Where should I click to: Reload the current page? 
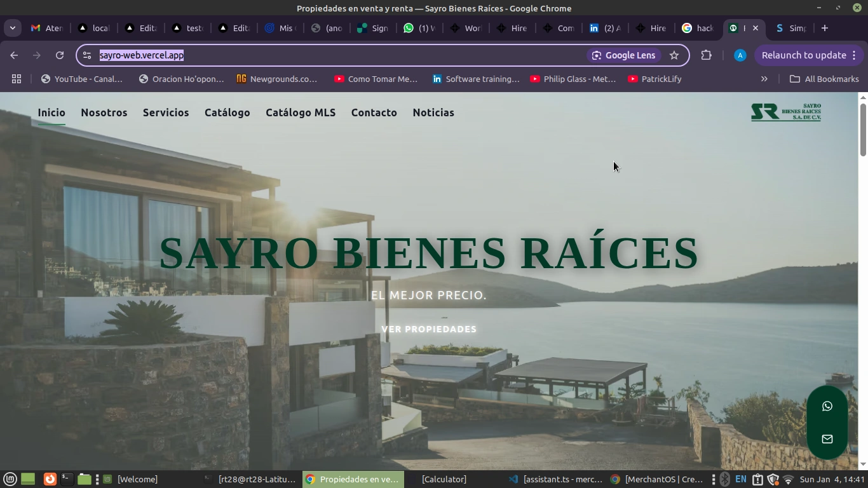[x=60, y=55]
